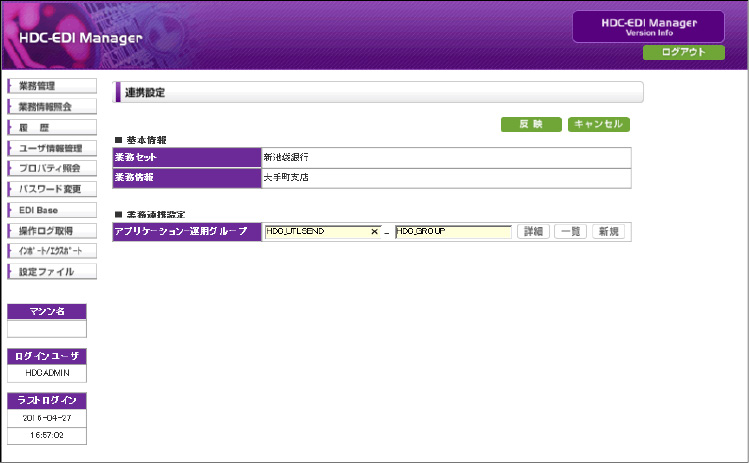Click the 新規 new button

point(607,231)
